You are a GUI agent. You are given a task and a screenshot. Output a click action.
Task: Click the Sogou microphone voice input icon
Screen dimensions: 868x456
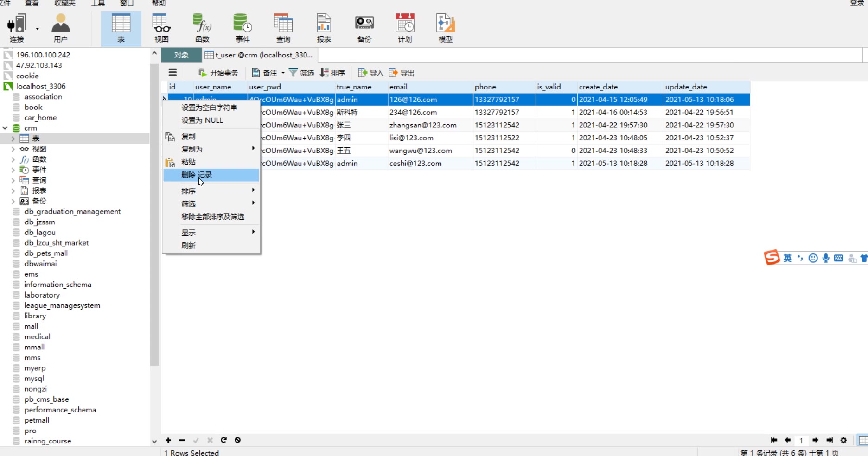pos(826,258)
